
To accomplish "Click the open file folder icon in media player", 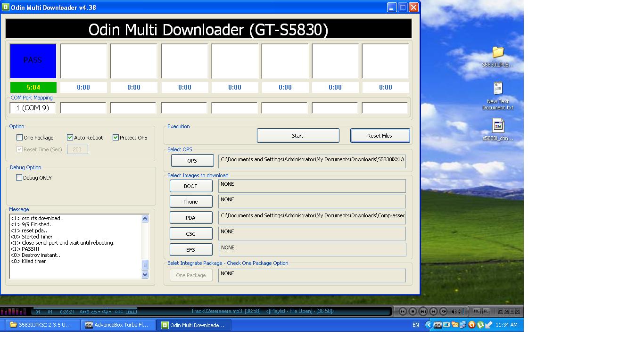I will [x=444, y=311].
